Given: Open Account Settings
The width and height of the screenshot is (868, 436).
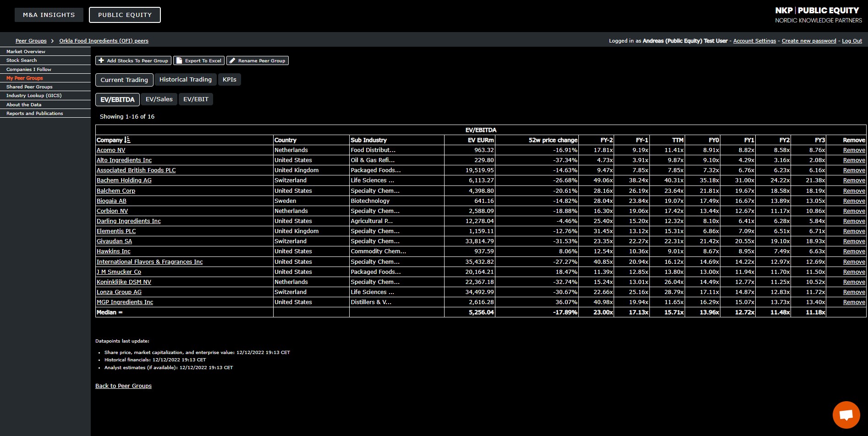Looking at the screenshot, I should (755, 41).
